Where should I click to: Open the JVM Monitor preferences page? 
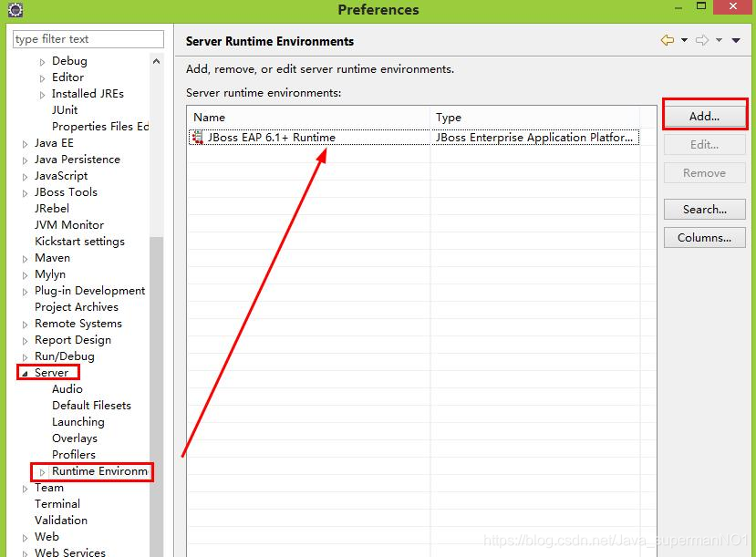click(69, 224)
